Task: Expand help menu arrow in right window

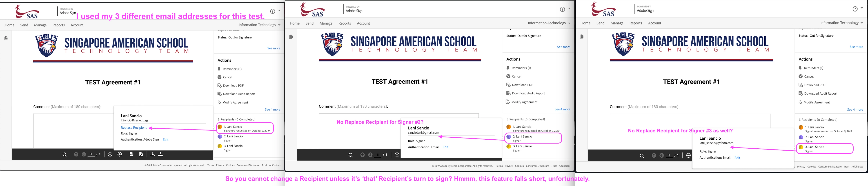Action: pos(862,8)
